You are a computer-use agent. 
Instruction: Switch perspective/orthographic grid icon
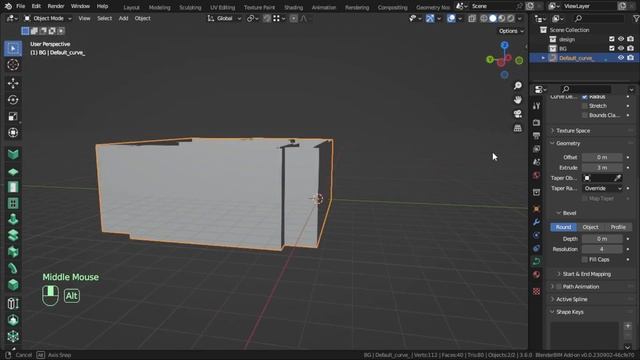click(518, 128)
